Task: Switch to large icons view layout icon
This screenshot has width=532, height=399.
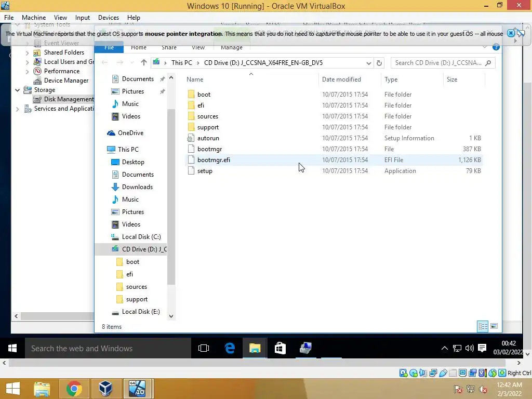Action: [x=494, y=326]
